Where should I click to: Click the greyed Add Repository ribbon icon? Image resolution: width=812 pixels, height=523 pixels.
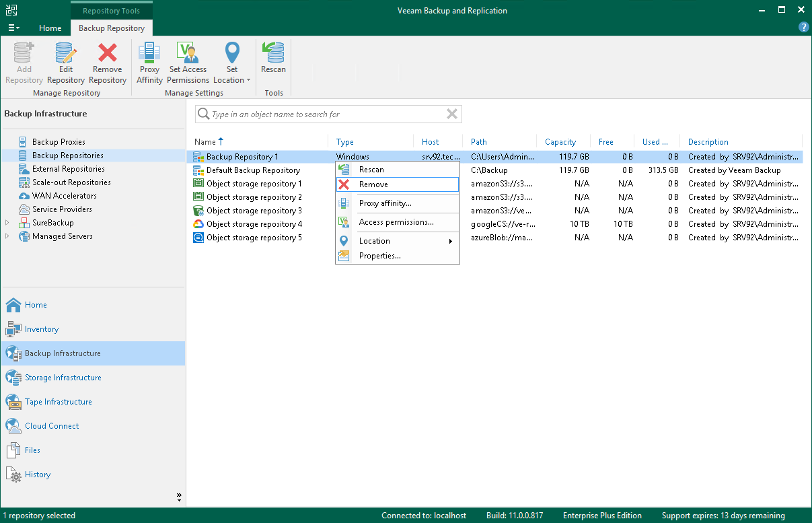24,63
